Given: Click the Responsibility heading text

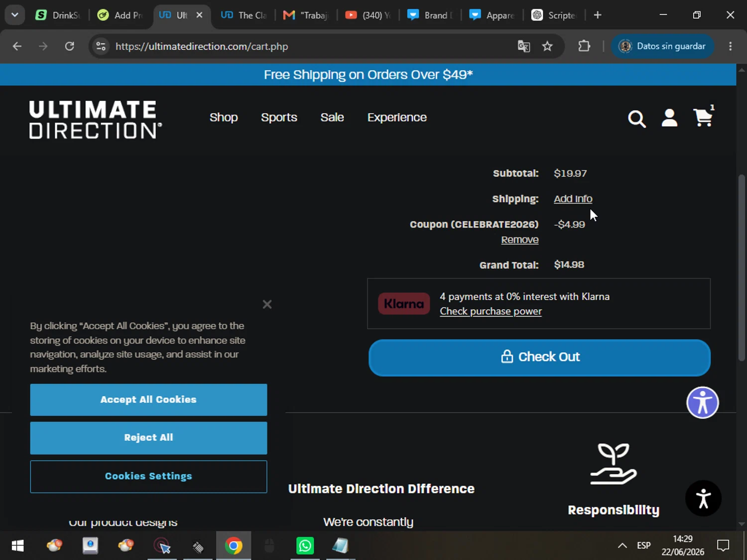Looking at the screenshot, I should point(614,510).
